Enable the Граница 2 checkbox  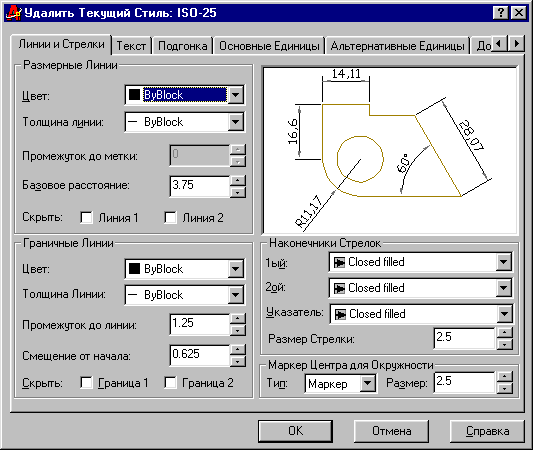pyautogui.click(x=170, y=383)
